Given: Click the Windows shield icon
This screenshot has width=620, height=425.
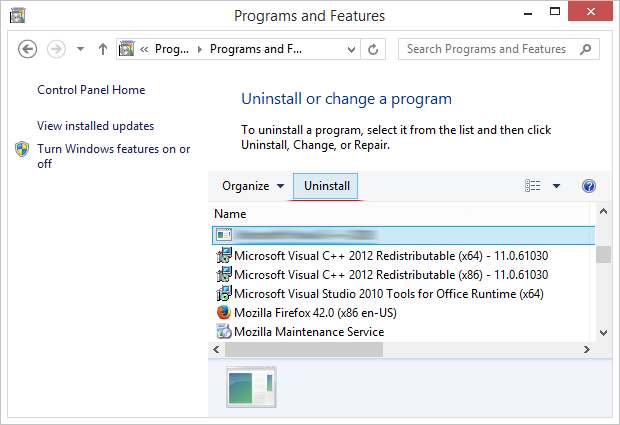Looking at the screenshot, I should click(x=22, y=149).
